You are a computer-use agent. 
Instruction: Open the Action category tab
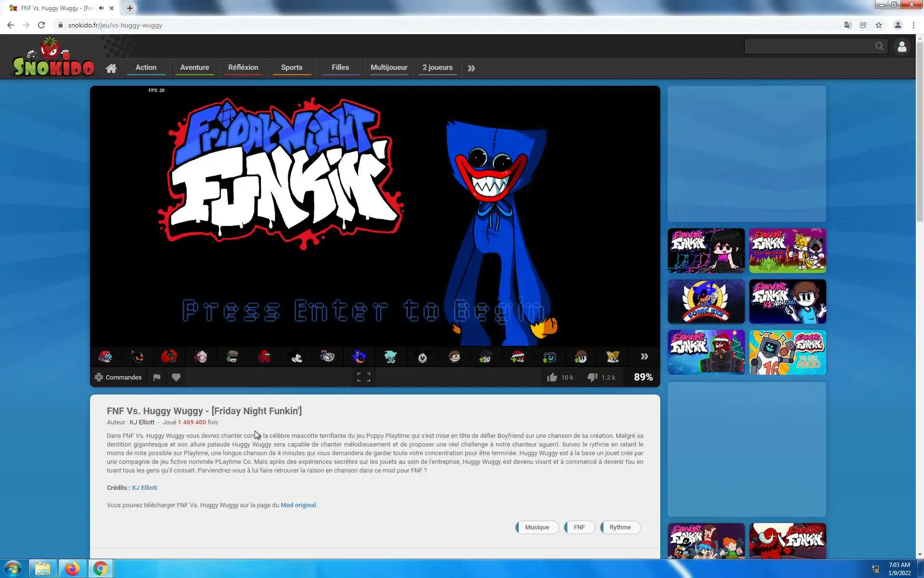(146, 67)
